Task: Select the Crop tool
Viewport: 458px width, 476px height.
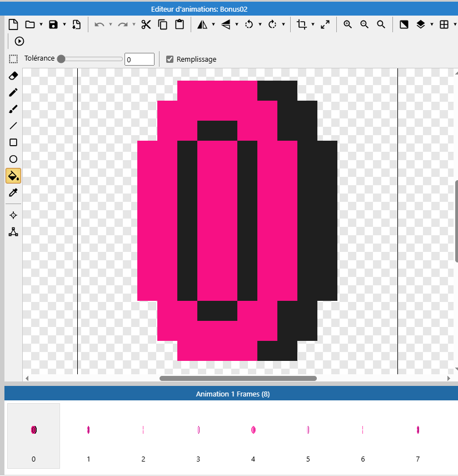Action: tap(301, 24)
